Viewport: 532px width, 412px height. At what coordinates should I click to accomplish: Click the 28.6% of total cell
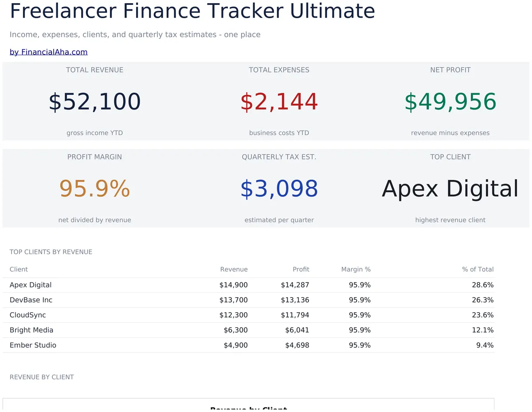click(483, 285)
